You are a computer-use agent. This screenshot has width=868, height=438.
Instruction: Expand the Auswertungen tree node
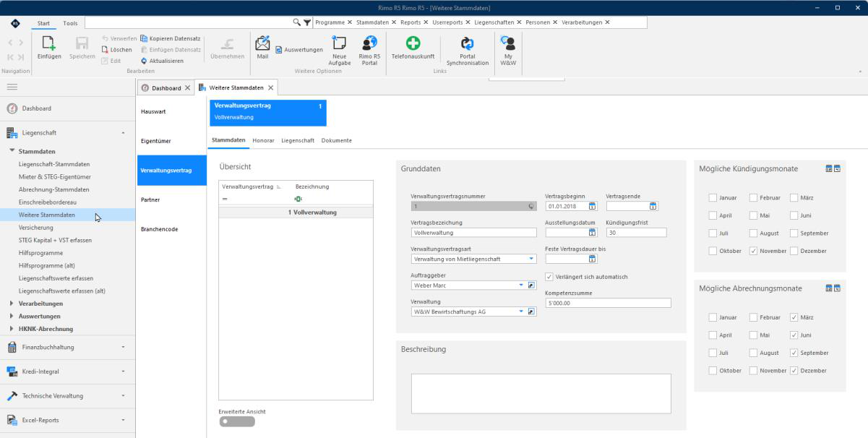pyautogui.click(x=12, y=316)
